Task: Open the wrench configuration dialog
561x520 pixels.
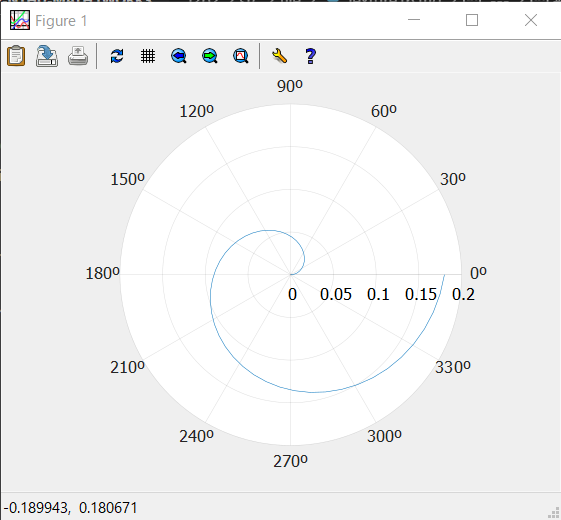Action: 279,56
